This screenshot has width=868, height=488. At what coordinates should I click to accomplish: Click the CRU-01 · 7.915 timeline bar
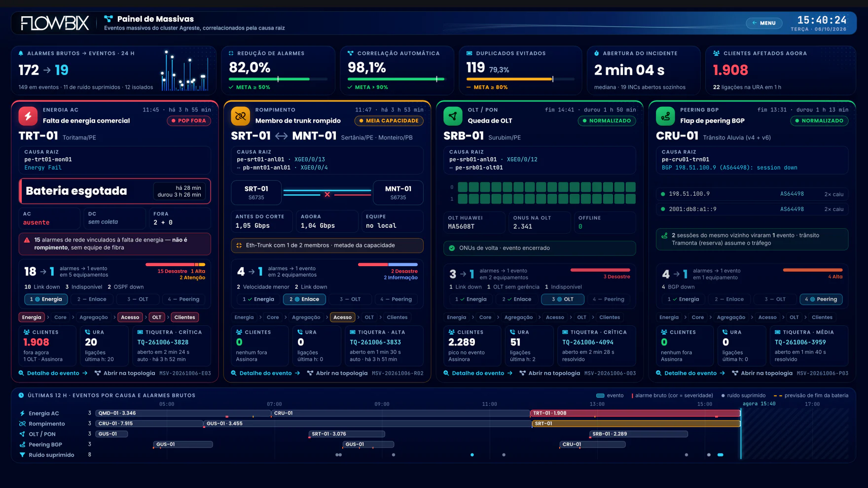click(x=149, y=423)
